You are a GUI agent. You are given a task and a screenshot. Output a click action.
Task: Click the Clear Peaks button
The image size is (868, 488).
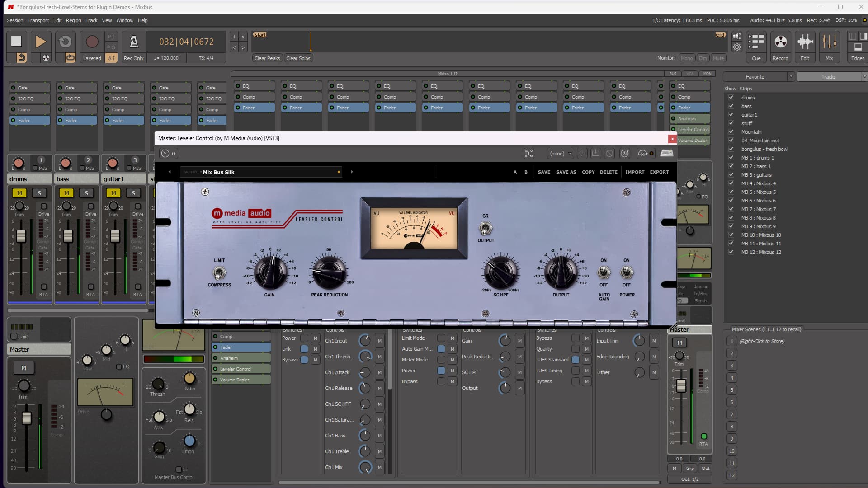267,58
